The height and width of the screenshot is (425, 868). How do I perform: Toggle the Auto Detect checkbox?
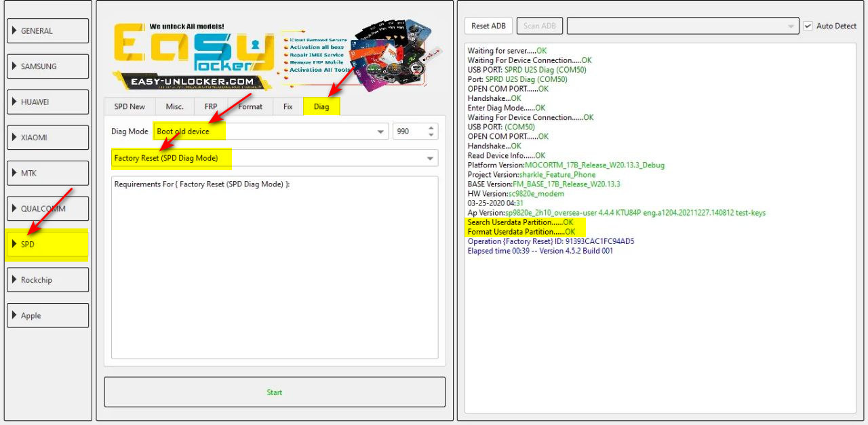tap(808, 26)
